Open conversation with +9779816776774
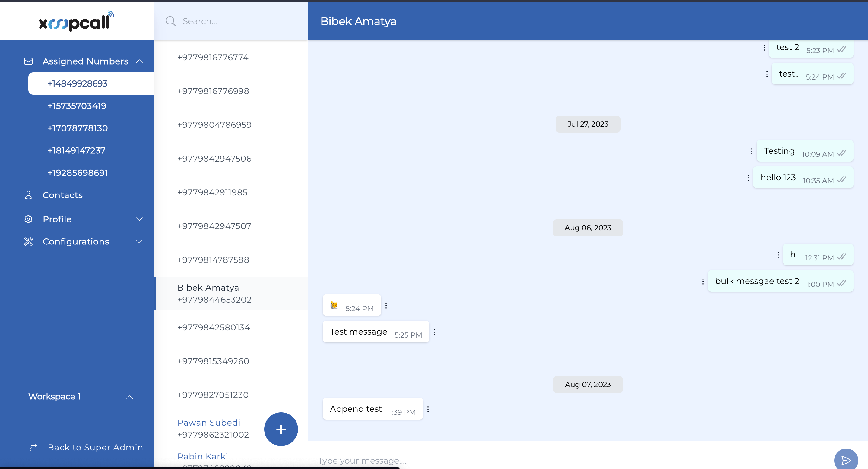 tap(213, 57)
